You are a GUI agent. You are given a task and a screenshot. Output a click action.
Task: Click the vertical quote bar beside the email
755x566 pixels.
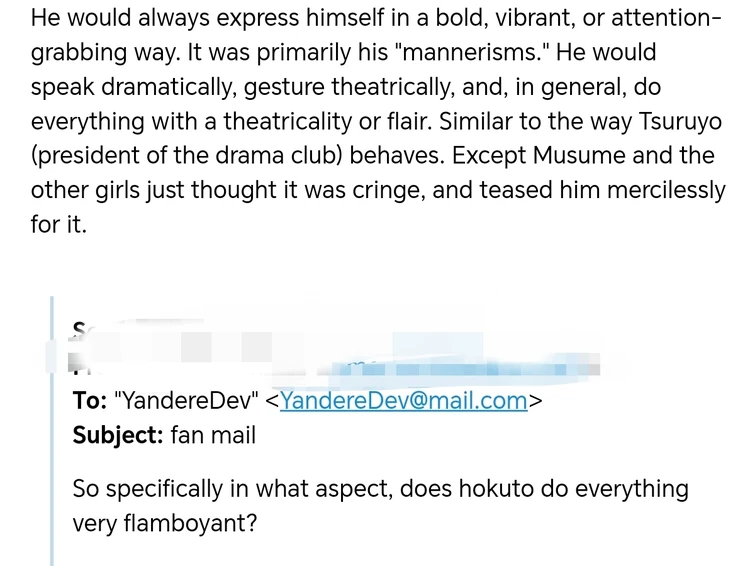[x=52, y=430]
